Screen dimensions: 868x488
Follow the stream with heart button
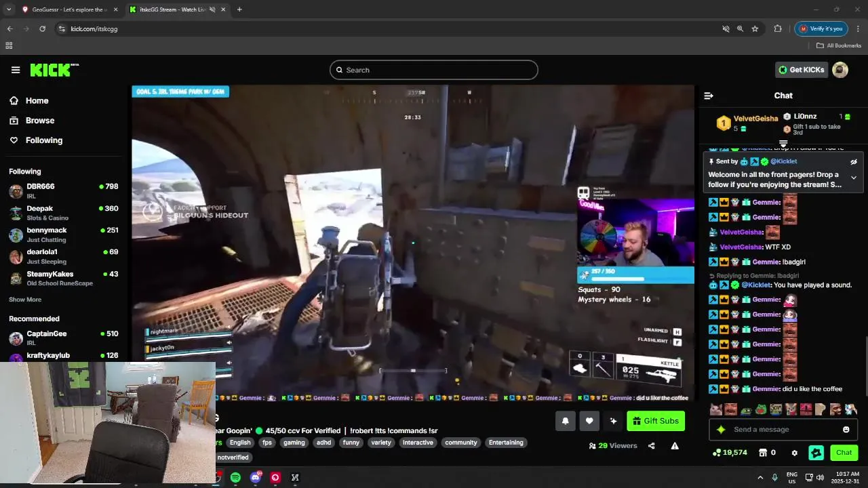pyautogui.click(x=589, y=421)
